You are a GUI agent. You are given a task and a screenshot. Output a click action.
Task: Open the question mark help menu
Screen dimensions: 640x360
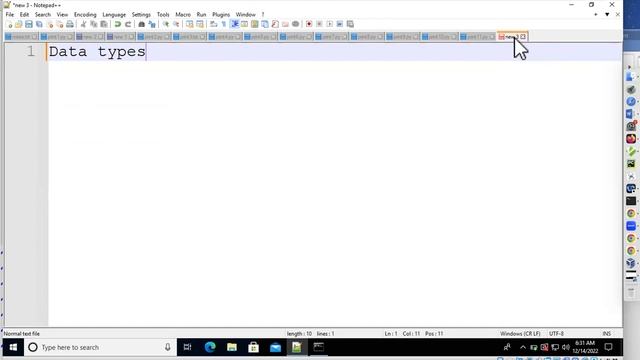[263, 14]
